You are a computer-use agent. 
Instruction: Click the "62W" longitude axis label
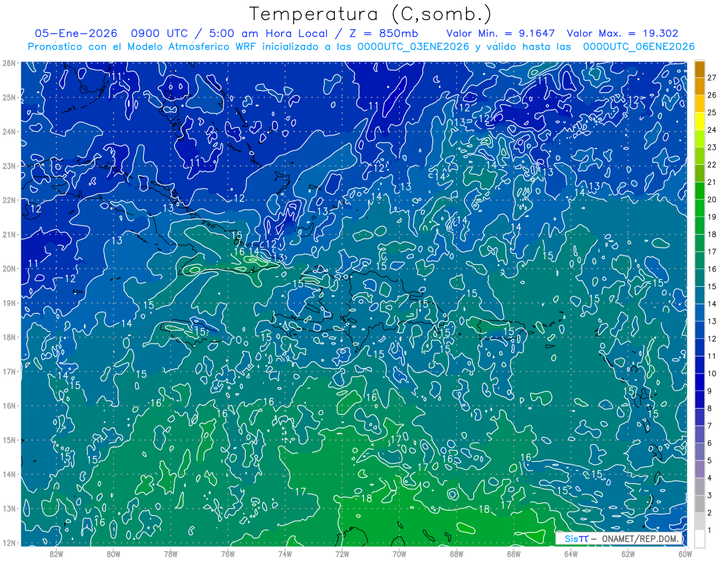628,553
